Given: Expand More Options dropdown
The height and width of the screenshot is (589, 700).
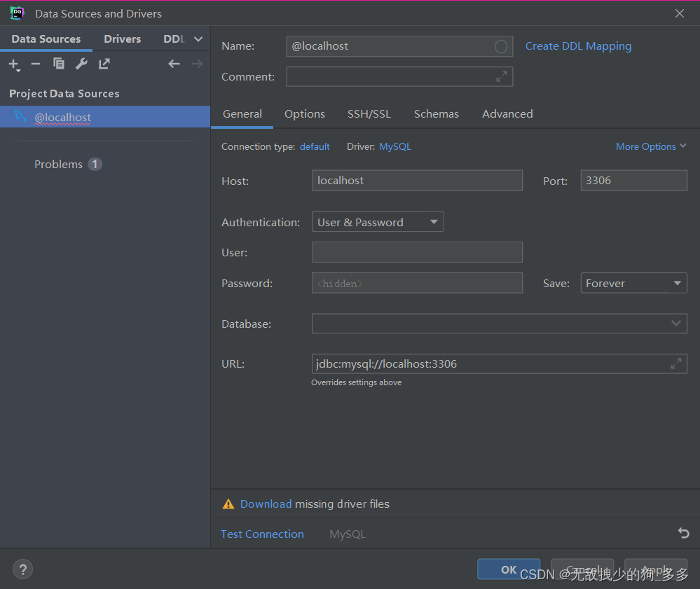Looking at the screenshot, I should pyautogui.click(x=651, y=146).
